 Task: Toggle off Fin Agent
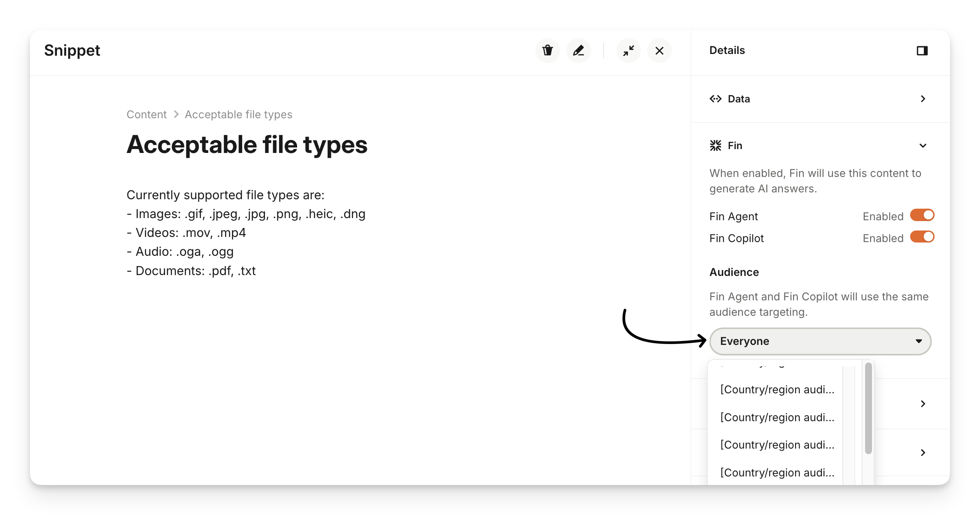click(x=922, y=215)
